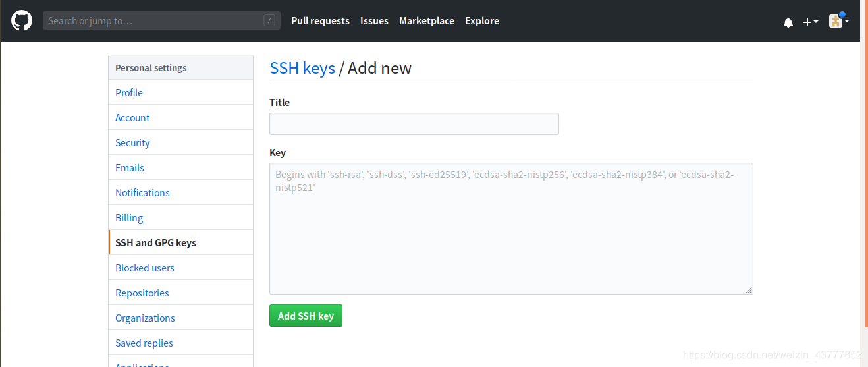Image resolution: width=868 pixels, height=367 pixels.
Task: Click into the Title text field
Action: [x=414, y=124]
